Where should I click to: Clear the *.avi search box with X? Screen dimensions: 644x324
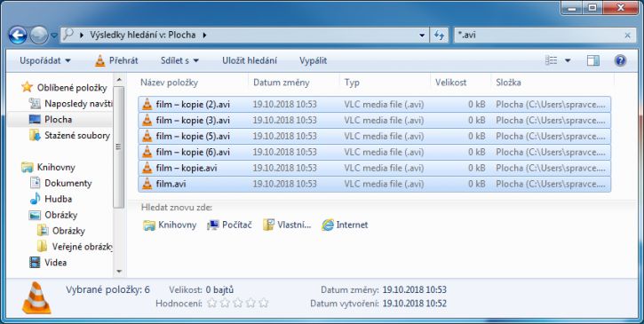(x=627, y=36)
